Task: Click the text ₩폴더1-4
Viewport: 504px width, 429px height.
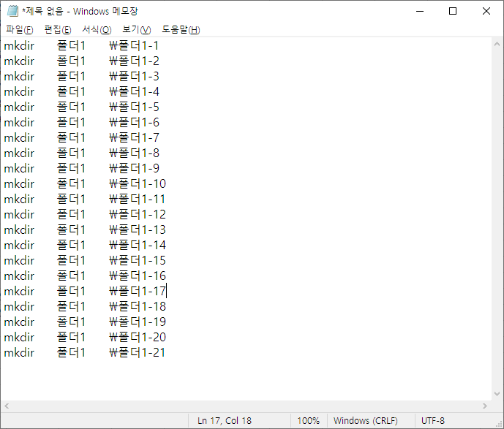Action: [x=134, y=91]
